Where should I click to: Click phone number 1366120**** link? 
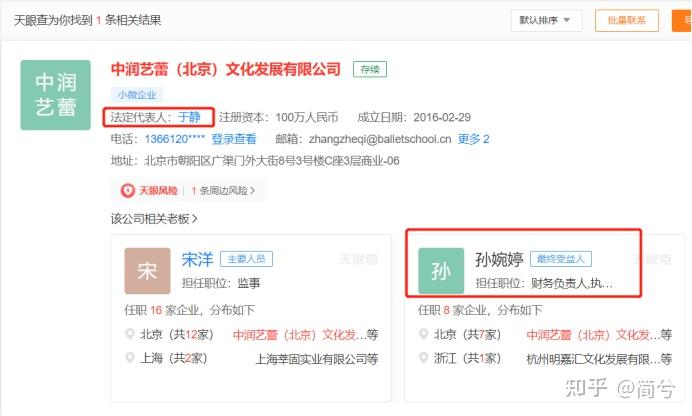coord(175,139)
